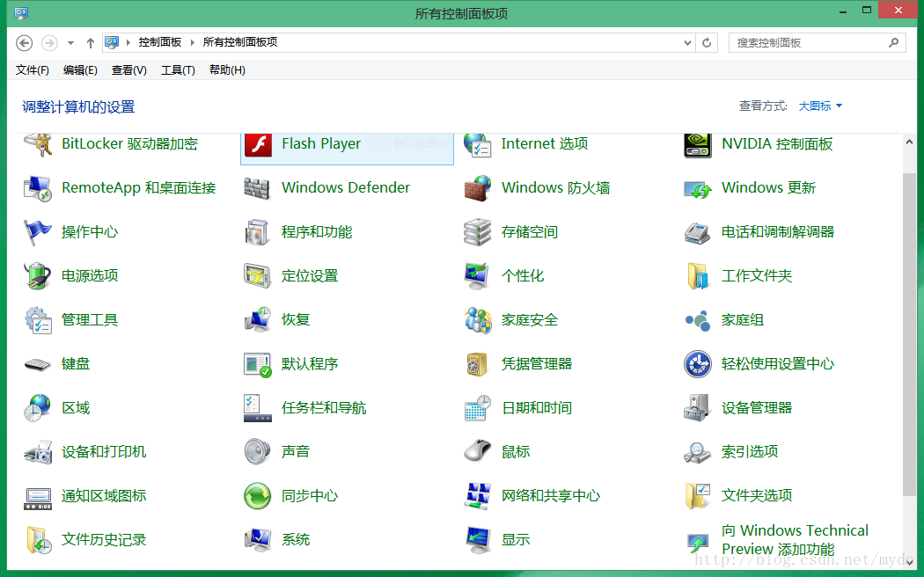Open 工作文件夹 folder icon
The width and height of the screenshot is (924, 577).
[698, 276]
